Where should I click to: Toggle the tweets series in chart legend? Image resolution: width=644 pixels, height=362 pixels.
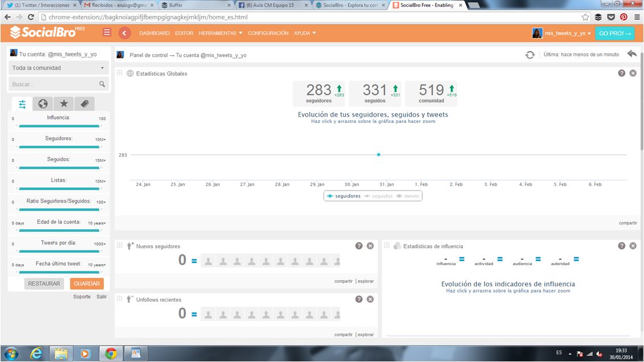(410, 196)
